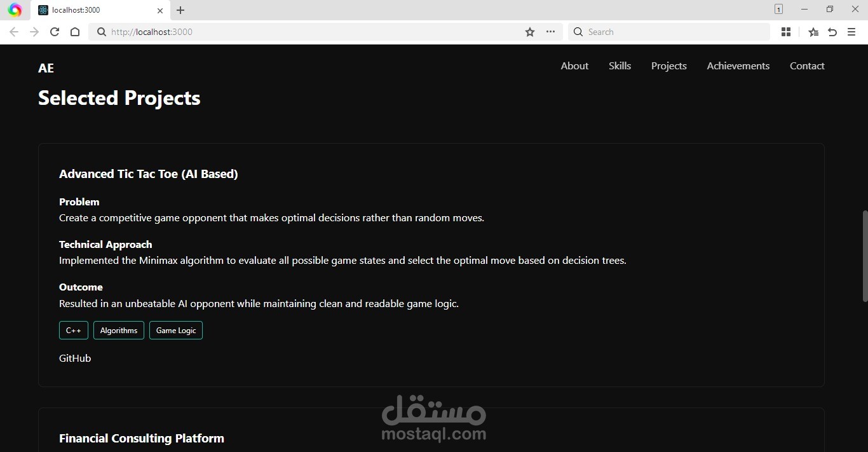Click the unbeatable AI opponent sentence
Viewport: 868px width, 452px height.
tap(259, 304)
